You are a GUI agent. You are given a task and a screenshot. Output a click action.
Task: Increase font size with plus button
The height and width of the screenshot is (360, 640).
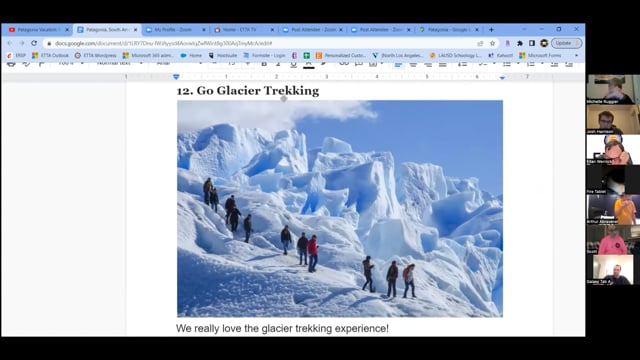coord(247,64)
